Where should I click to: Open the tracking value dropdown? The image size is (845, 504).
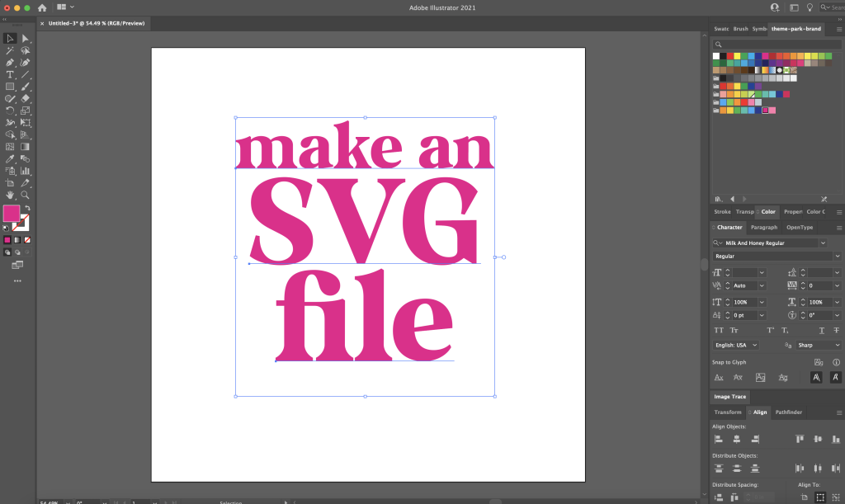(x=837, y=286)
